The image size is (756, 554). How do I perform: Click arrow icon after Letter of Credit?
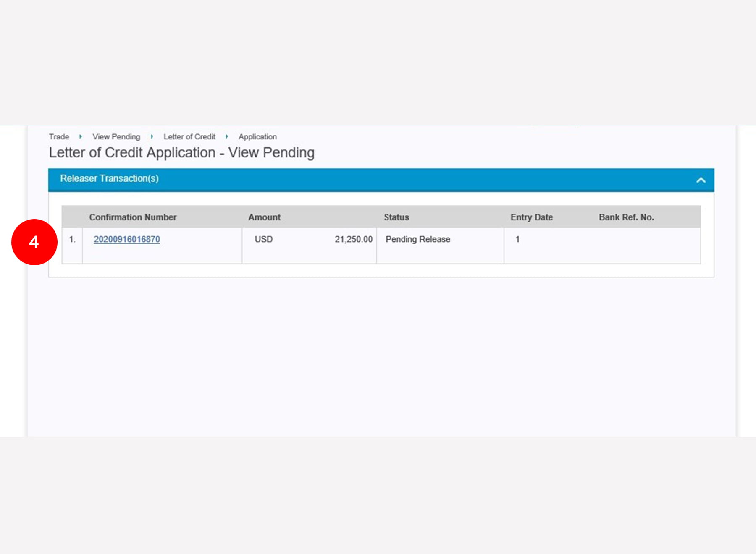pos(227,137)
